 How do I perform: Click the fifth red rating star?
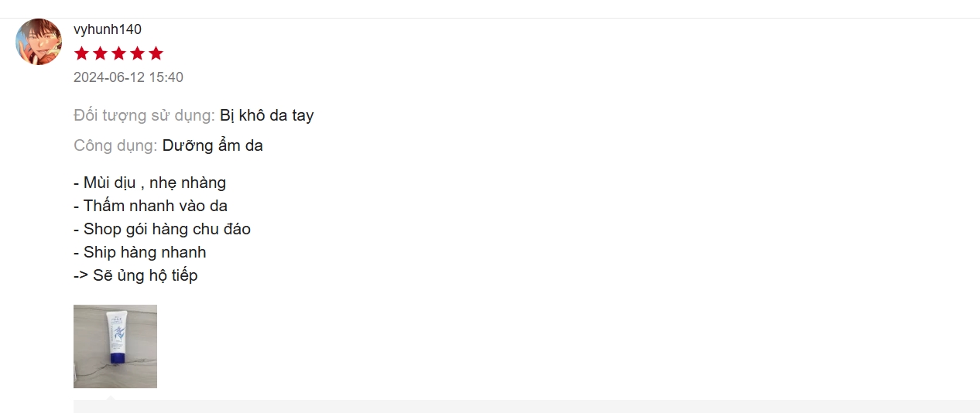pos(156,53)
